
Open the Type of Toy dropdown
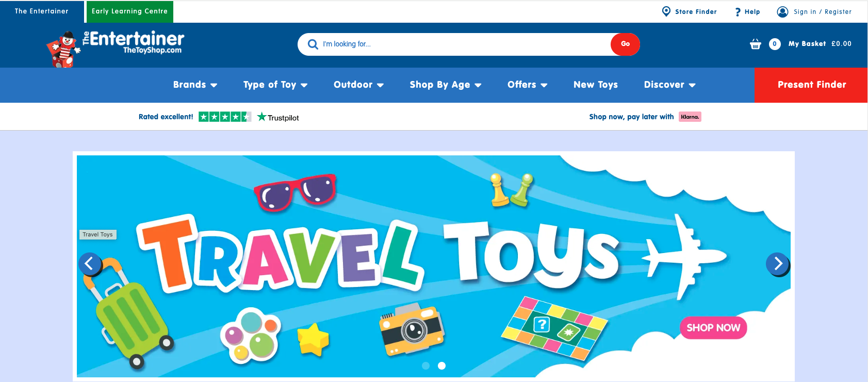coord(275,85)
